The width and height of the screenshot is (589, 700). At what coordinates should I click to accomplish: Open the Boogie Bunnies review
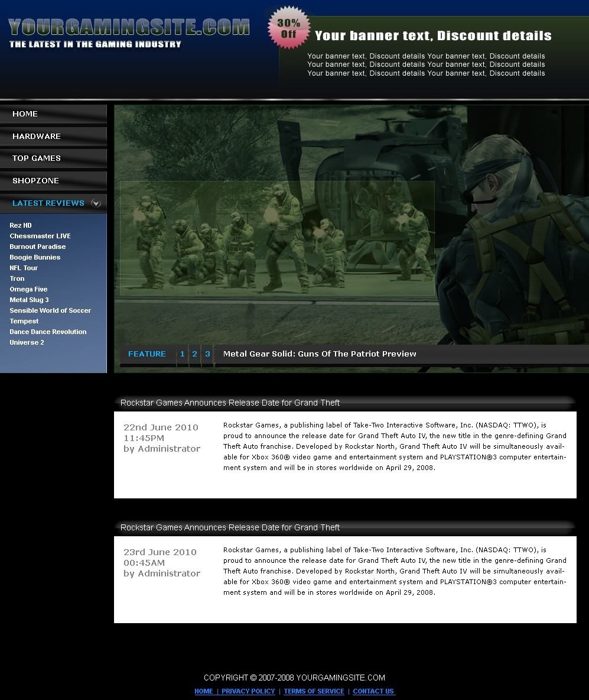(35, 258)
